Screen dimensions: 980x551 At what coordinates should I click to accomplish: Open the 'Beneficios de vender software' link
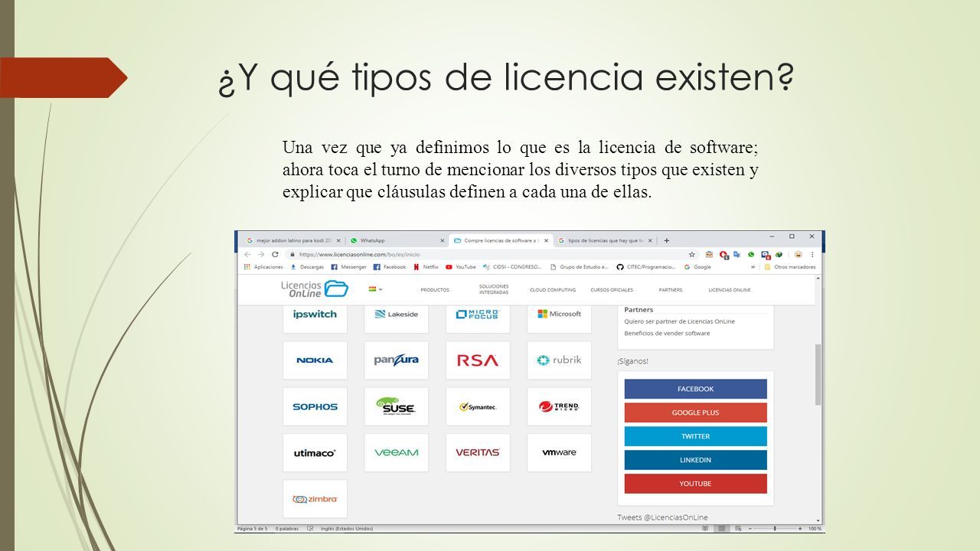[x=667, y=333]
